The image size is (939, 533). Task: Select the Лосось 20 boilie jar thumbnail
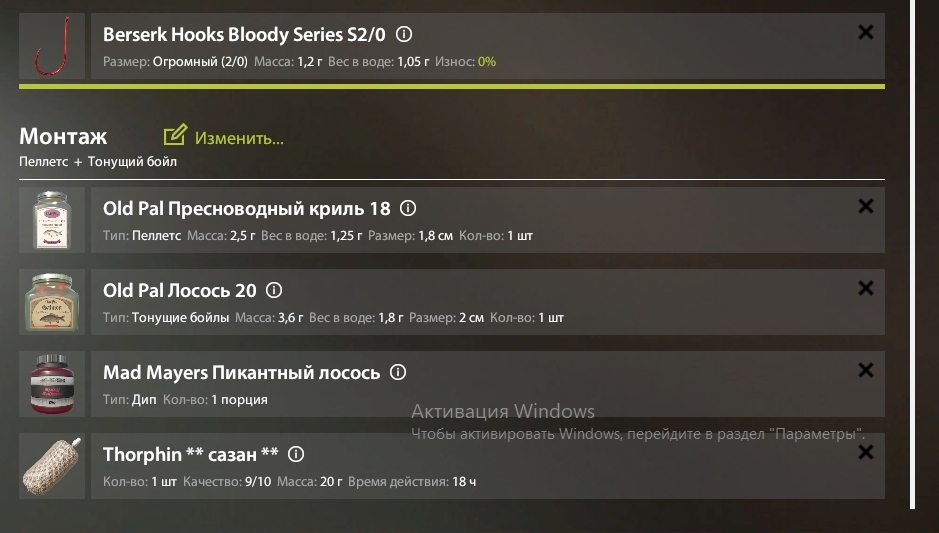(52, 302)
